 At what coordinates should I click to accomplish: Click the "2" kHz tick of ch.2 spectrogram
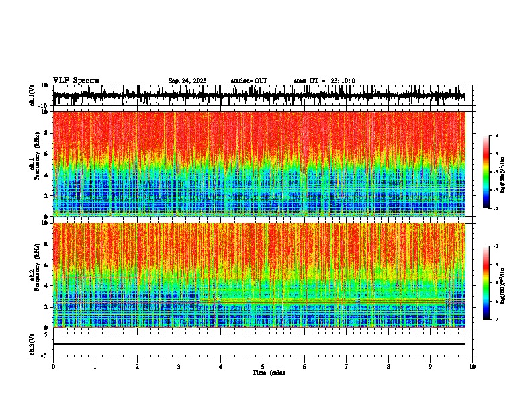coord(46,307)
